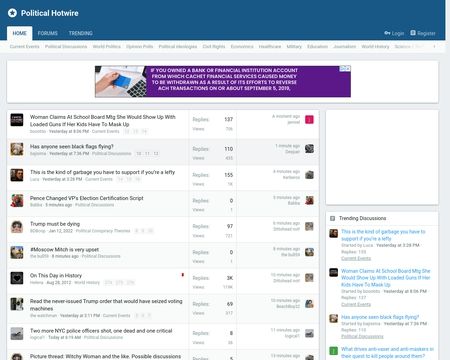Open thread 'Two more NYC police officers shot'
The height and width of the screenshot is (360, 450).
[x=101, y=331]
